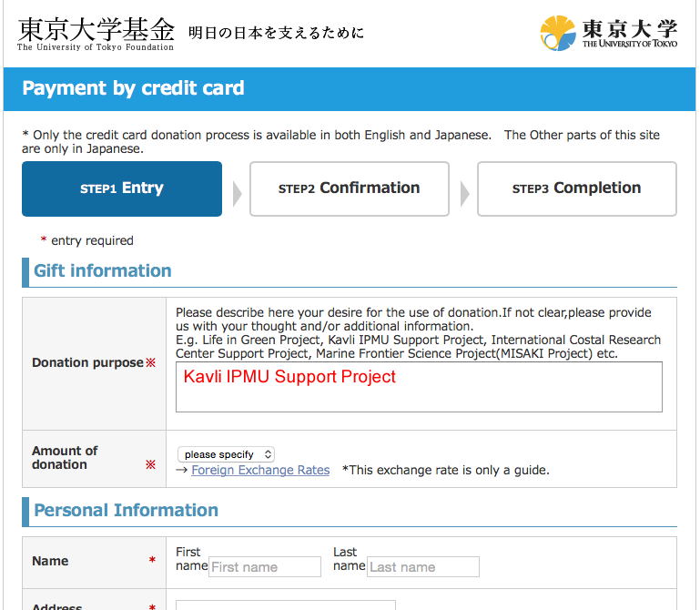Open the Foreign Exchange Rates link

coord(260,471)
